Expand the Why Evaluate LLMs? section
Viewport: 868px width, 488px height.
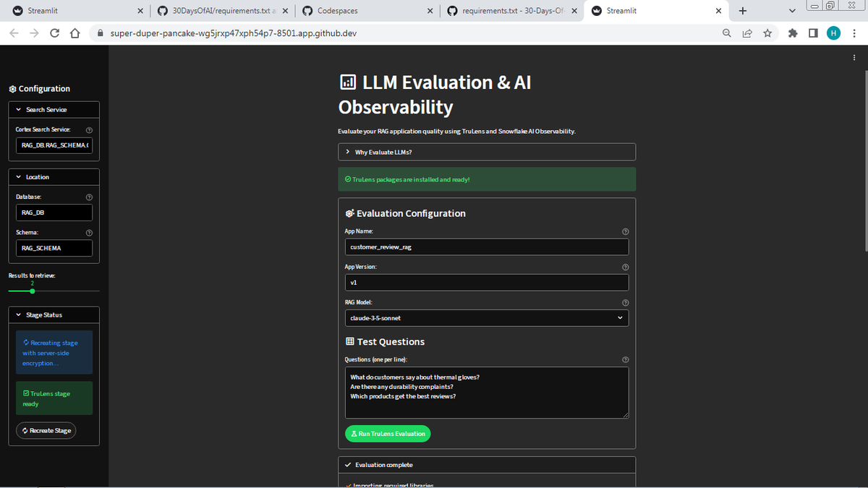click(487, 152)
